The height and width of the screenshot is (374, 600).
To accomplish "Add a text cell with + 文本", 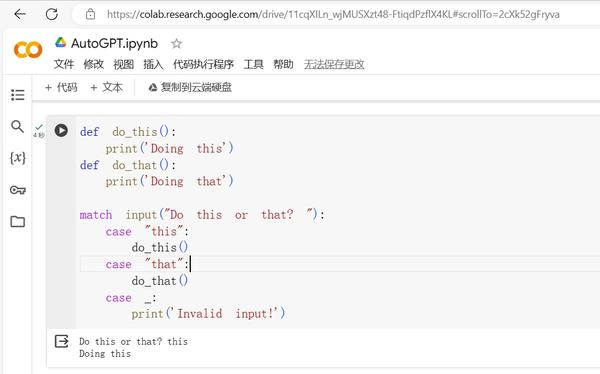I will click(106, 87).
